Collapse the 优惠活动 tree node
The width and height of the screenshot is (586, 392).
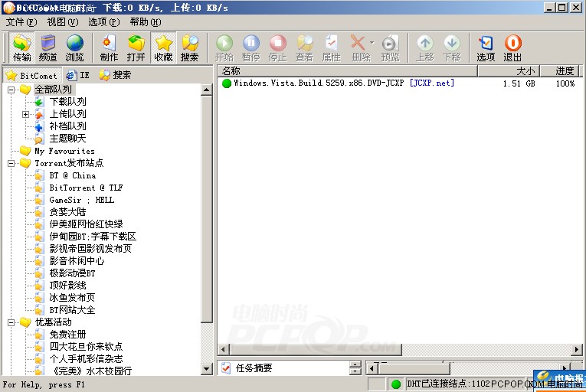11,322
